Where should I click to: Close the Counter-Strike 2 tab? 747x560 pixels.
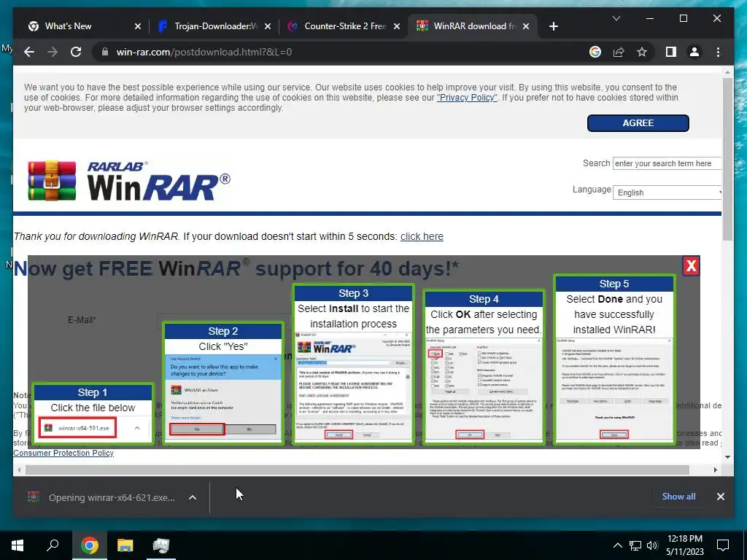point(396,26)
